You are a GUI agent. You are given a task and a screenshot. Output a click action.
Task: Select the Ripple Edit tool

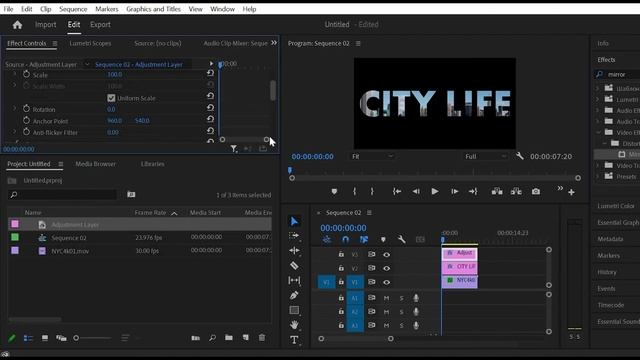[294, 251]
